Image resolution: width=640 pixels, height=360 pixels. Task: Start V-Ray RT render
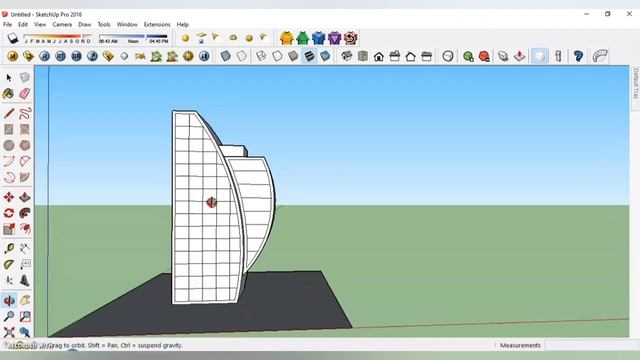tap(60, 56)
